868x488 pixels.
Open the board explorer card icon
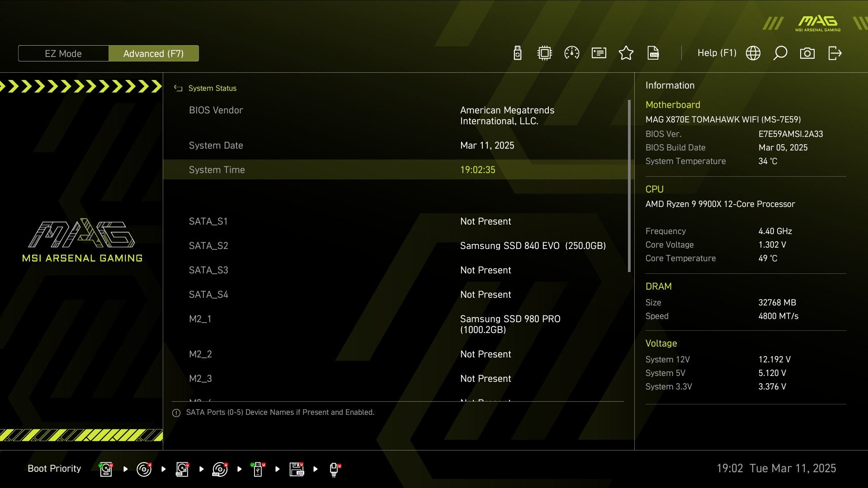[599, 53]
